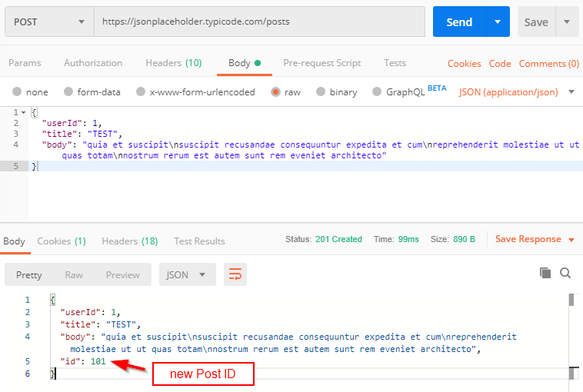Viewport: 583px width, 392px height.
Task: Open the Authorization tab
Action: pos(93,63)
